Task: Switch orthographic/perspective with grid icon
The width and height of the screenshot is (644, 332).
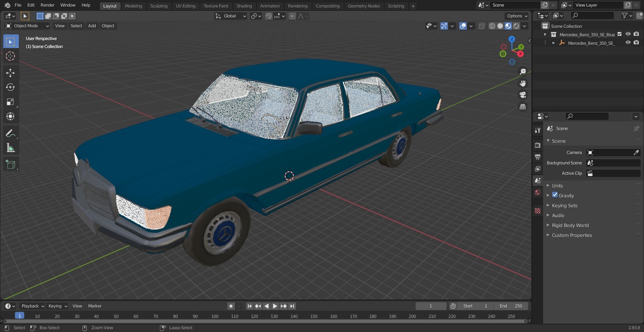Action: click(x=522, y=107)
